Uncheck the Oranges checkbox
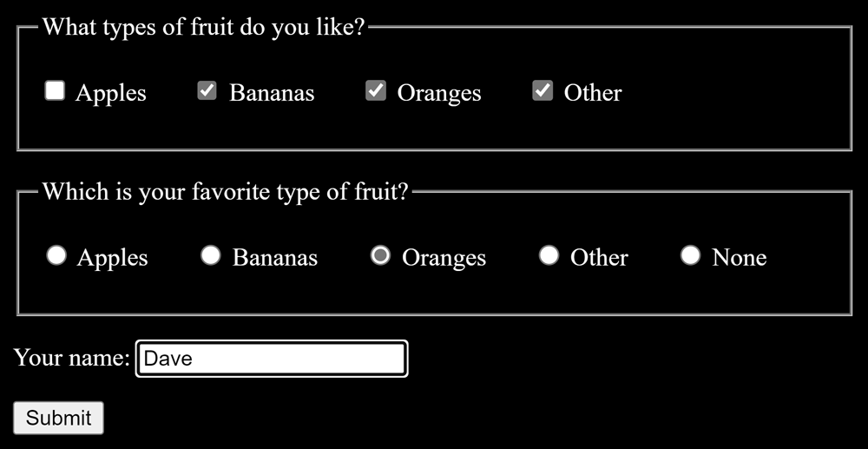The width and height of the screenshot is (868, 449). [x=375, y=91]
